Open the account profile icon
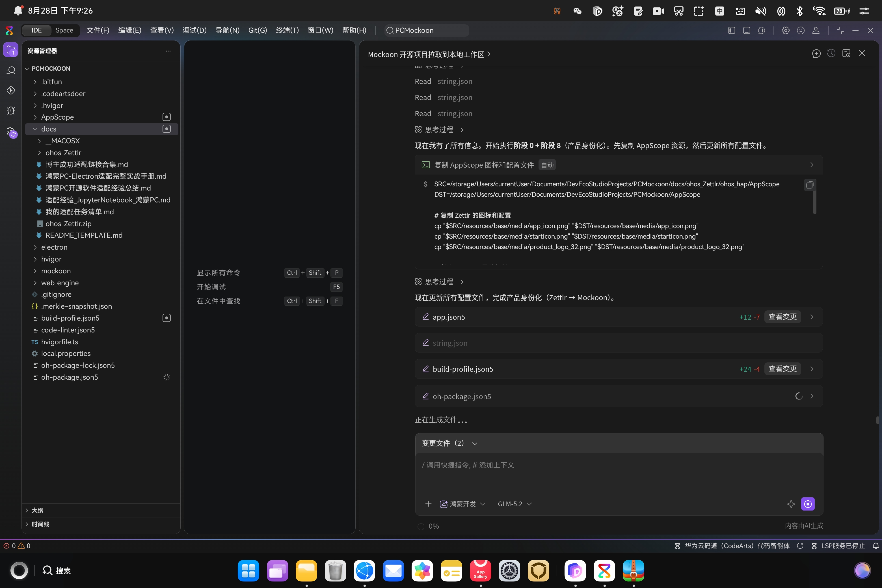Screen dimensions: 882x588 tap(816, 30)
